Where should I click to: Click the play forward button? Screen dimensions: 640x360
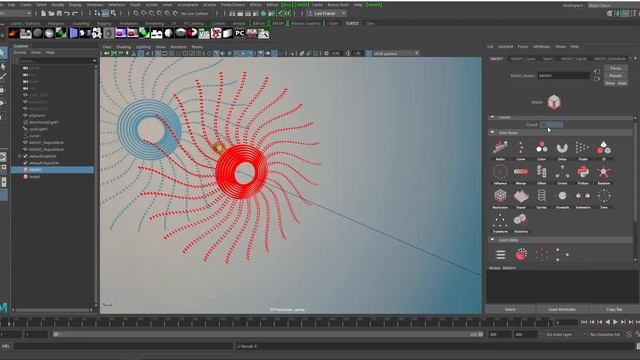(x=615, y=322)
